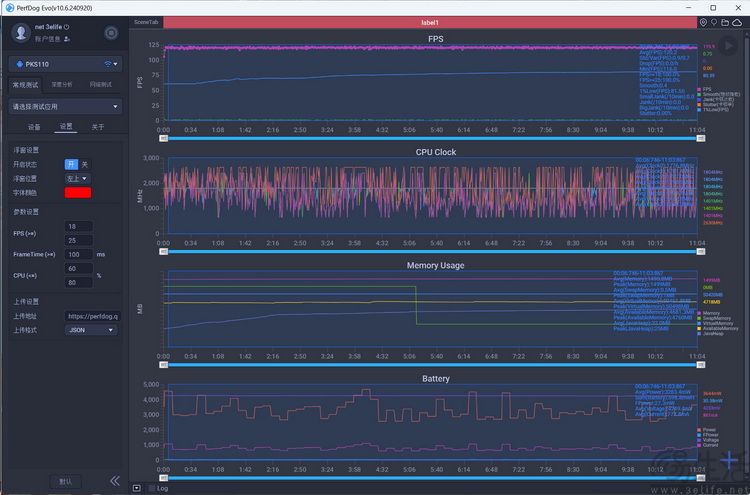Switch to the 关于 tab
750x495 pixels.
click(98, 127)
